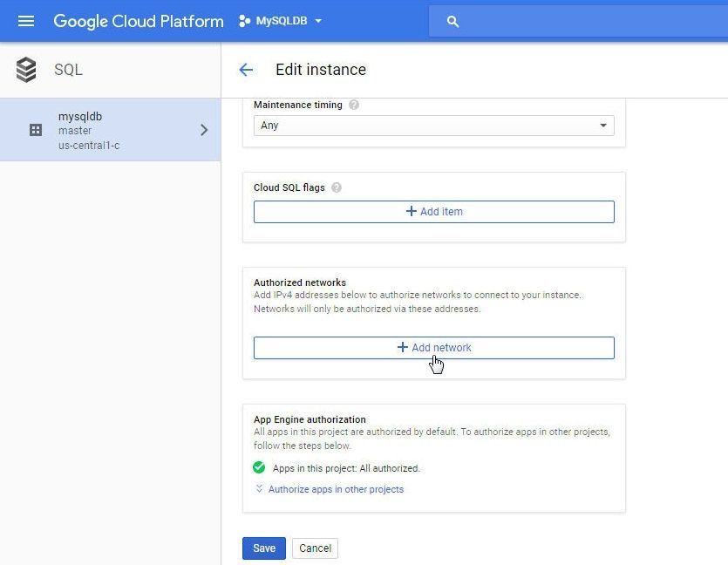
Task: Go back using the arrow icon
Action: [x=246, y=70]
